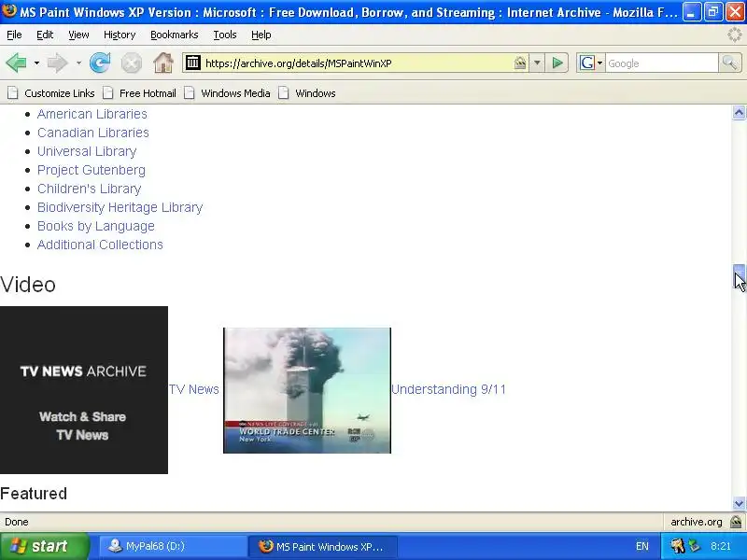
Task: Open the Windows Start button
Action: [x=44, y=546]
